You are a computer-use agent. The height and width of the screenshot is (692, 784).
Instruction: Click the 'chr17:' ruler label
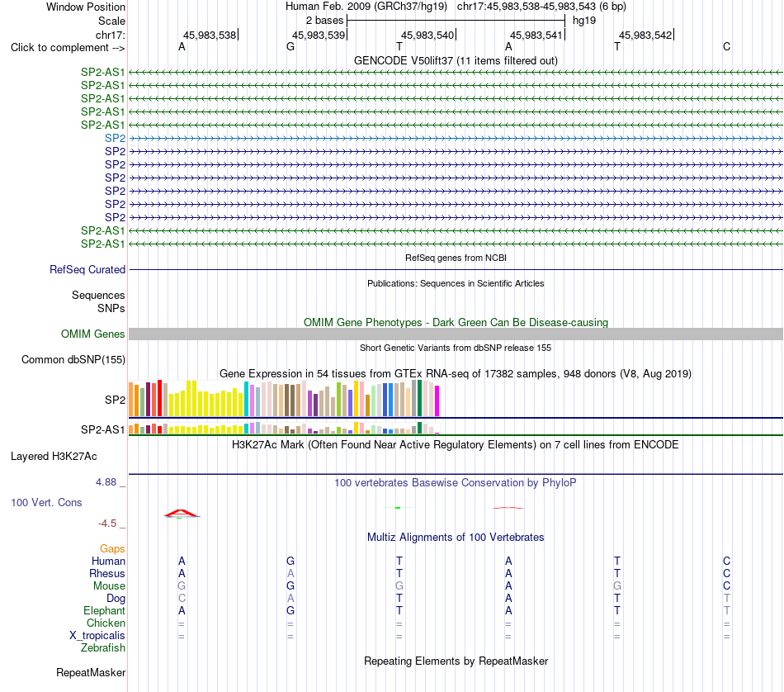pos(110,35)
